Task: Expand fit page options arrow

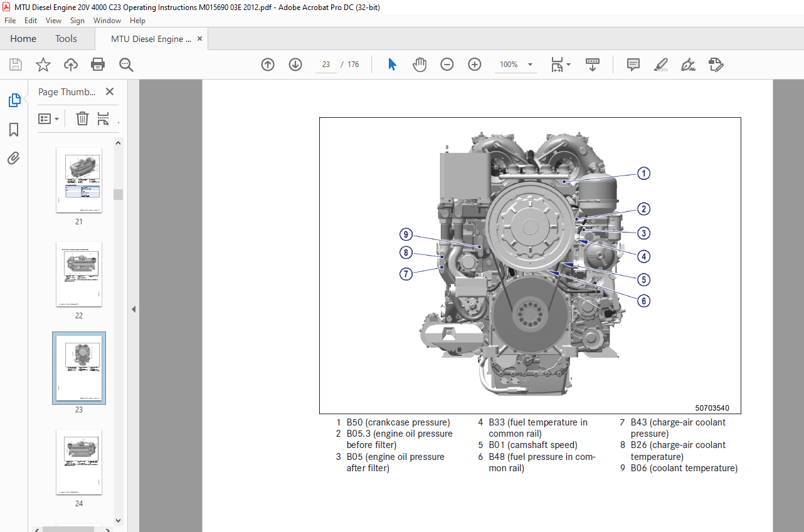Action: tap(568, 65)
